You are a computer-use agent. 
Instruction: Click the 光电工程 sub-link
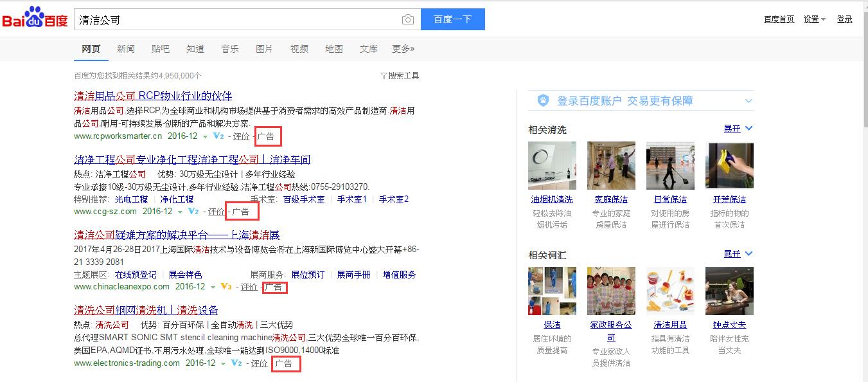pos(131,199)
